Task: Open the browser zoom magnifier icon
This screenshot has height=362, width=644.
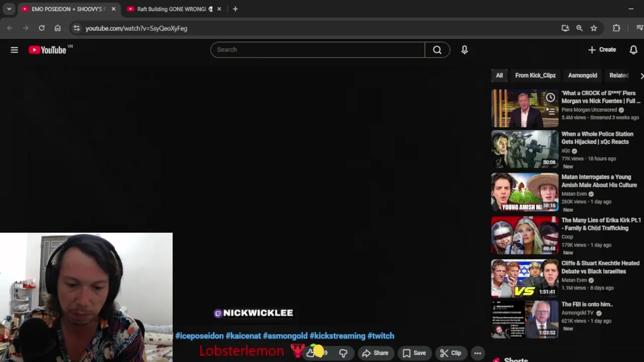Action: (580, 28)
